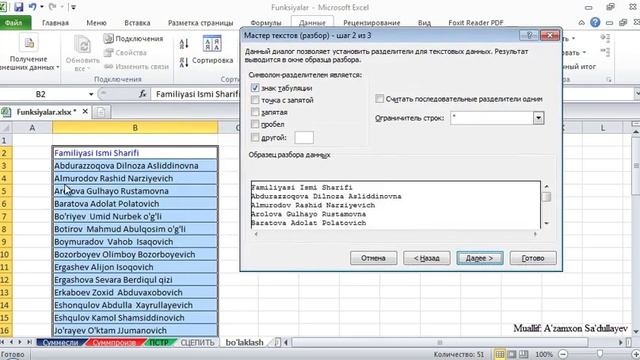Viewport: 640px width, 360px height.
Task: Switch to Page Layout view in the status bar
Action: [x=511, y=354]
